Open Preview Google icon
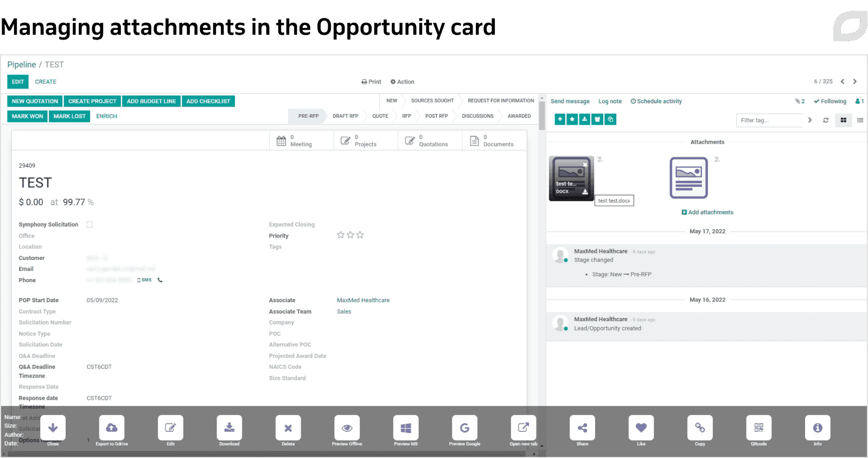 point(465,428)
